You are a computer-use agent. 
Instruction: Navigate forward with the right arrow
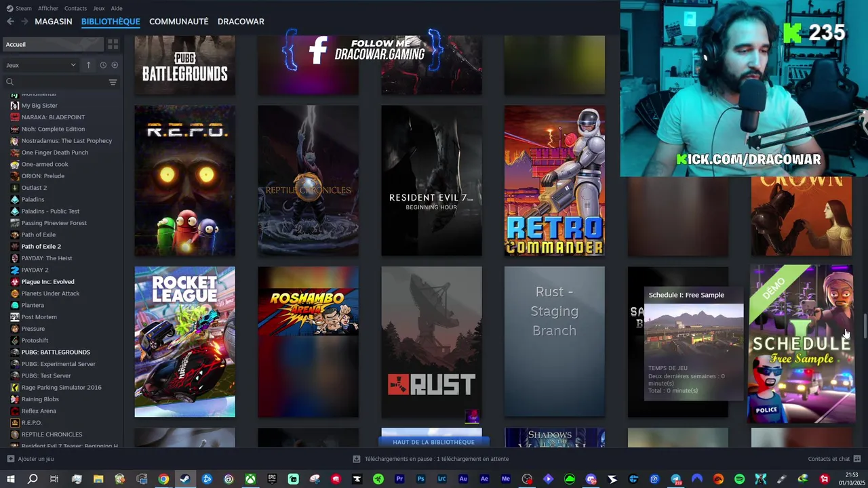(24, 22)
